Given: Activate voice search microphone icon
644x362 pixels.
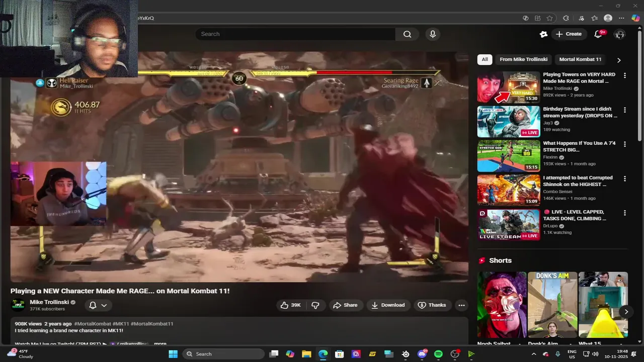Looking at the screenshot, I should (433, 34).
